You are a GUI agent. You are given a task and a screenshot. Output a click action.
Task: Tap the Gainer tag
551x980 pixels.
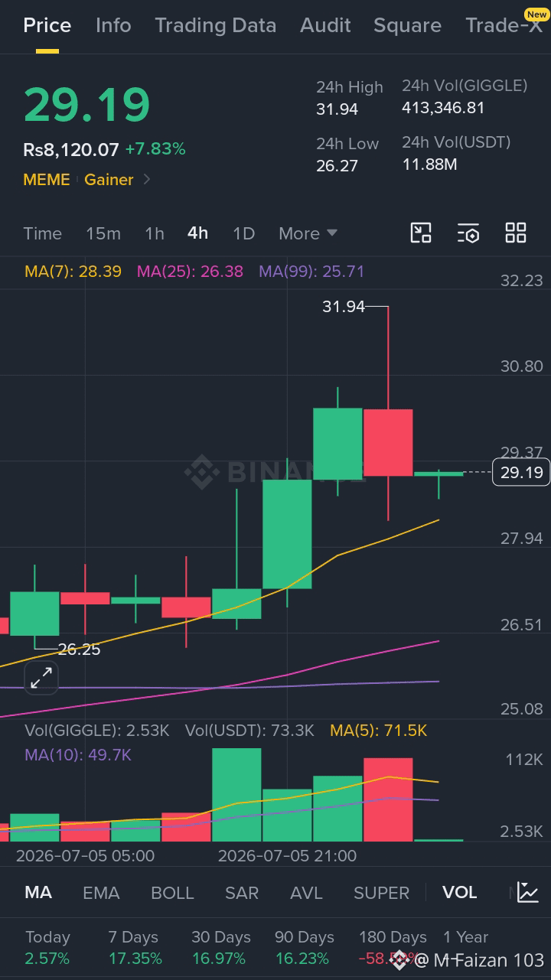(109, 180)
